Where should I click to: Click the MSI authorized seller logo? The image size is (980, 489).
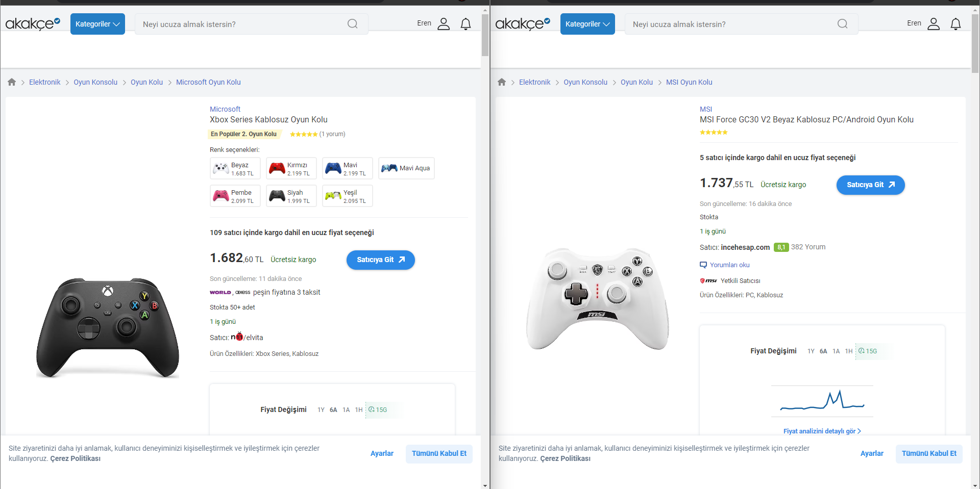(708, 281)
